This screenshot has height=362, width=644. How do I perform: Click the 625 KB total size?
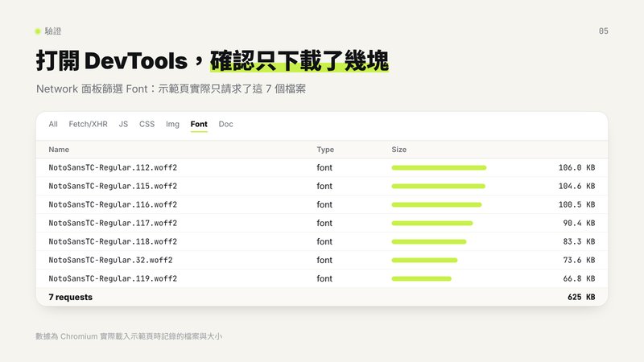581,297
